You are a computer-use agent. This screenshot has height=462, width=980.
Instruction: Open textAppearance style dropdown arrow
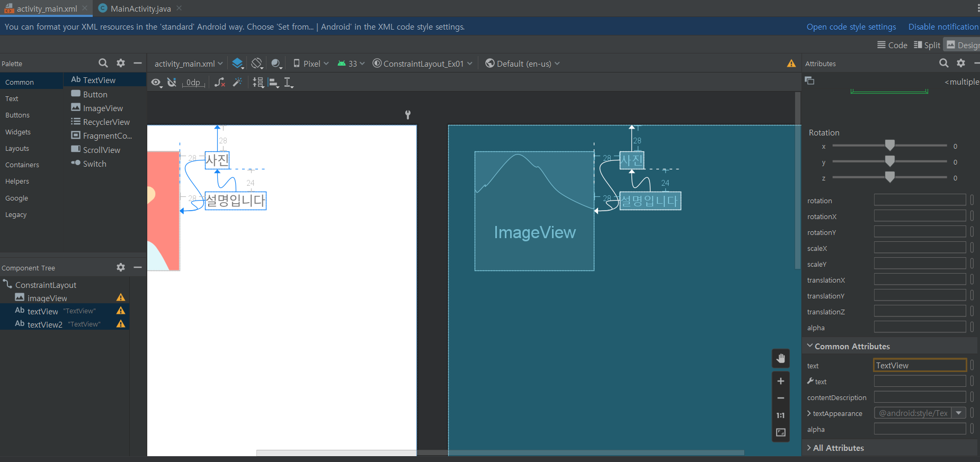pos(959,413)
